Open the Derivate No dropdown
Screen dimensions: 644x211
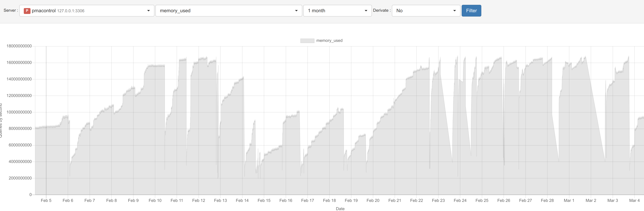[x=426, y=11]
